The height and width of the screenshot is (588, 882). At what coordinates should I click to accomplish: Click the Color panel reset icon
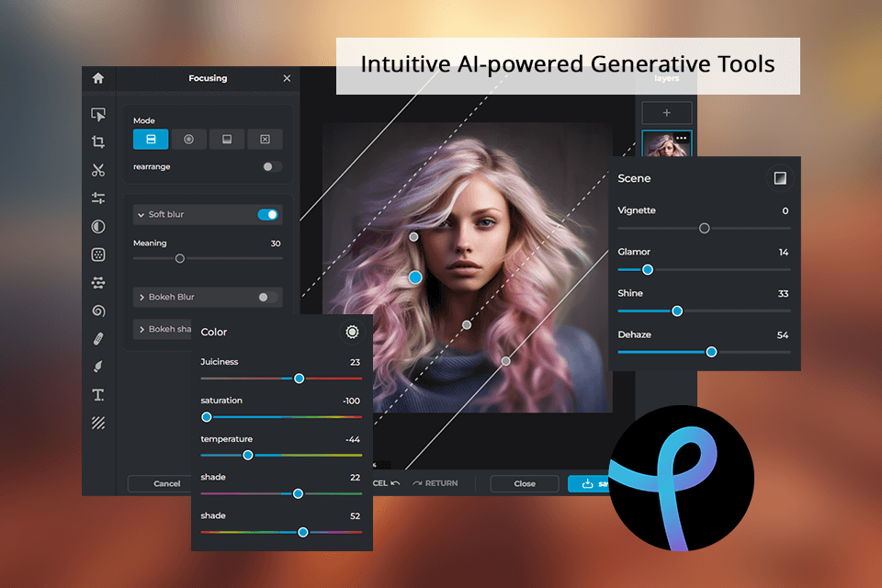(352, 332)
